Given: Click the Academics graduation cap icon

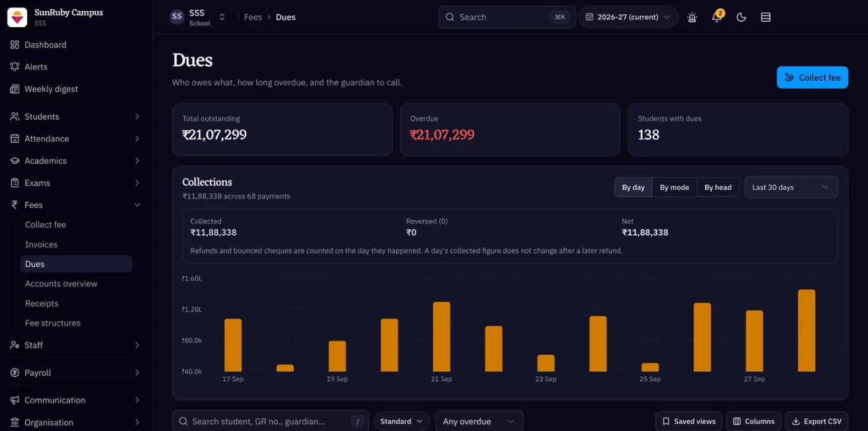Looking at the screenshot, I should click(x=15, y=161).
